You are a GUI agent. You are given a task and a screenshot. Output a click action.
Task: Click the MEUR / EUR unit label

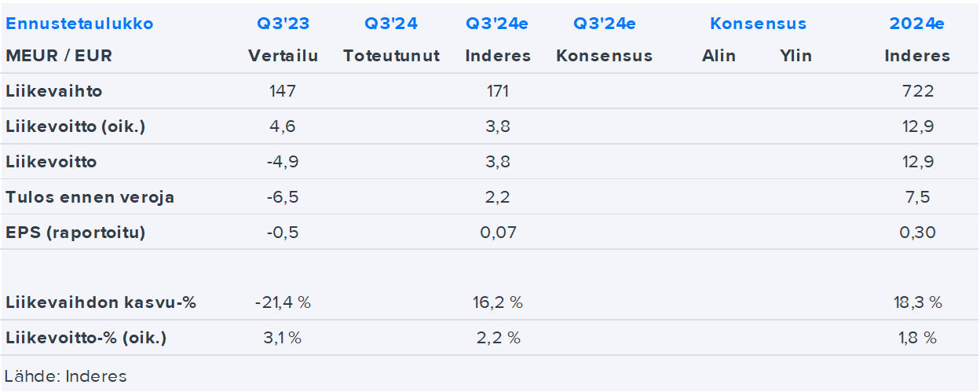(59, 56)
